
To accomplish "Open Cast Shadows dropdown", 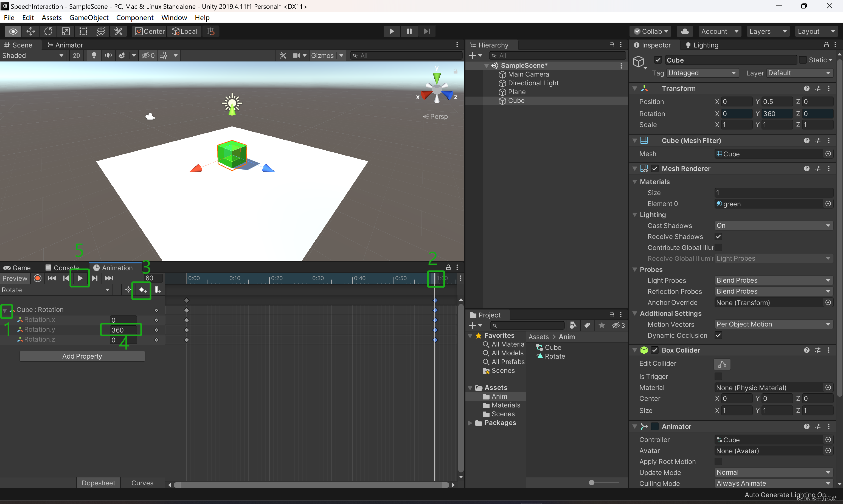I will [773, 226].
